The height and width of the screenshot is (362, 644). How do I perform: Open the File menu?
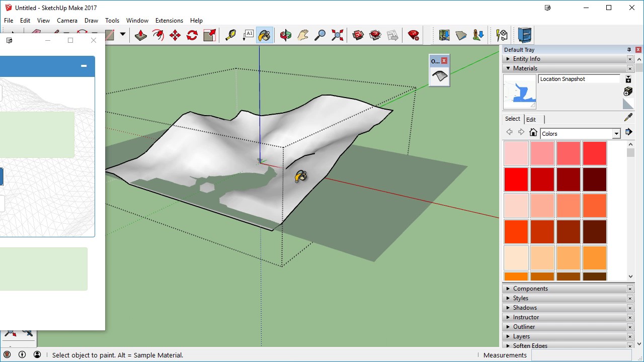(9, 21)
